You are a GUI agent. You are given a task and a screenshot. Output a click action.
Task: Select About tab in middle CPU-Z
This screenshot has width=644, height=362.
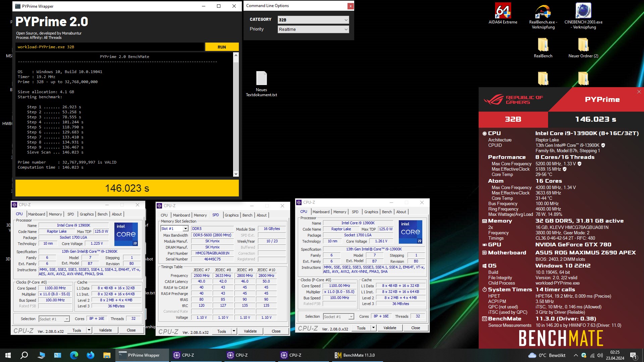[262, 215]
